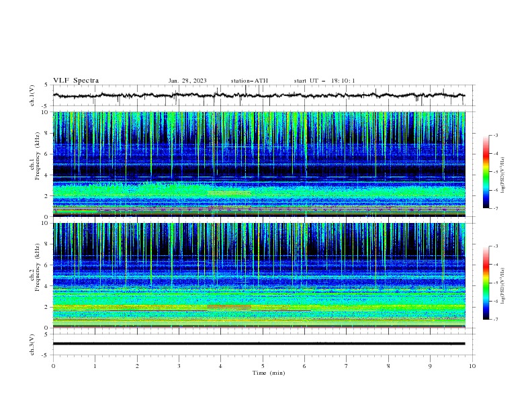The height and width of the screenshot is (411, 532).
Task: Click the "9" tick on the Time axis
Action: [430, 366]
